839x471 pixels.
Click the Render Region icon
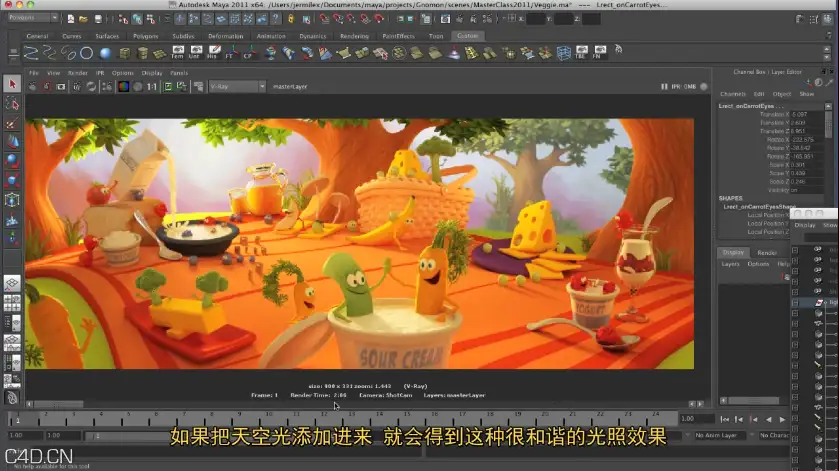coord(47,86)
